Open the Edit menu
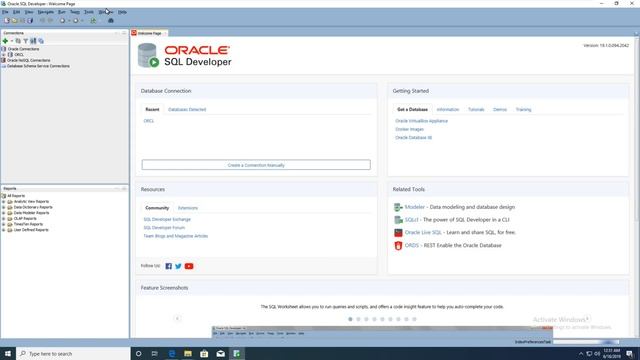 pos(16,12)
